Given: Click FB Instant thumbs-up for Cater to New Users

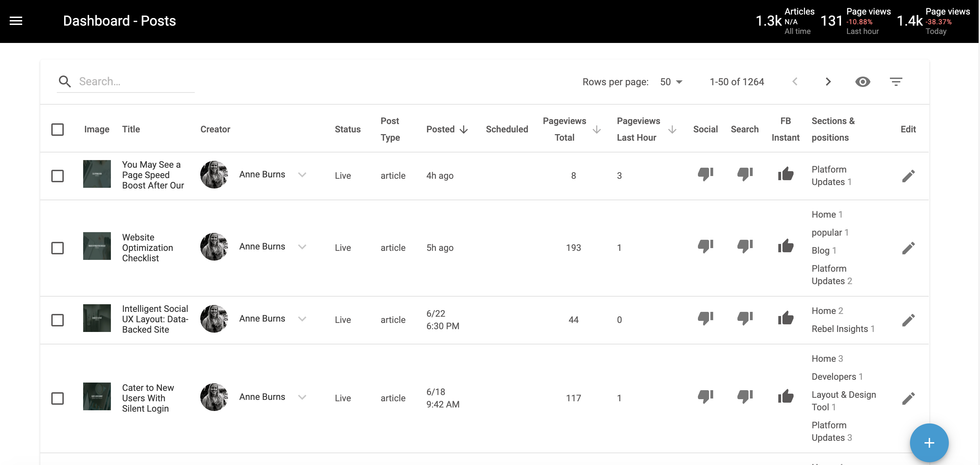Looking at the screenshot, I should tap(786, 397).
